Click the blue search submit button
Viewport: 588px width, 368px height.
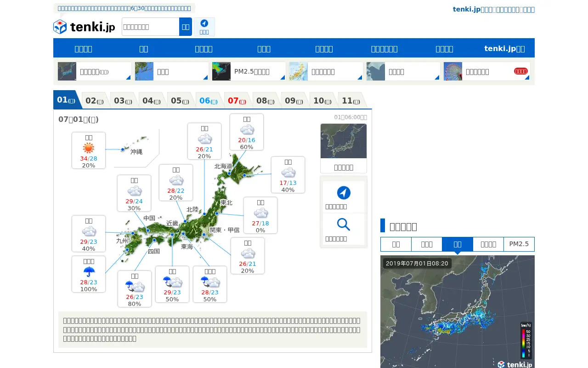(x=186, y=27)
